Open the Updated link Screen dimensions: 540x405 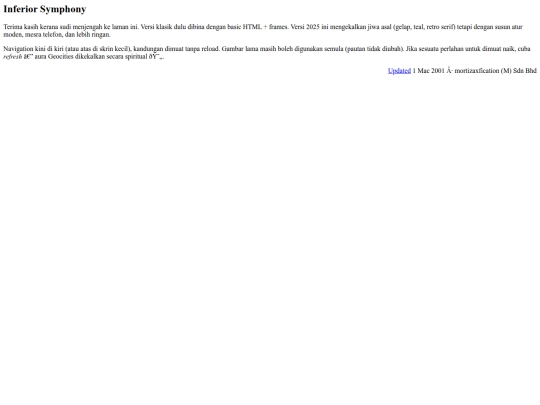point(399,71)
